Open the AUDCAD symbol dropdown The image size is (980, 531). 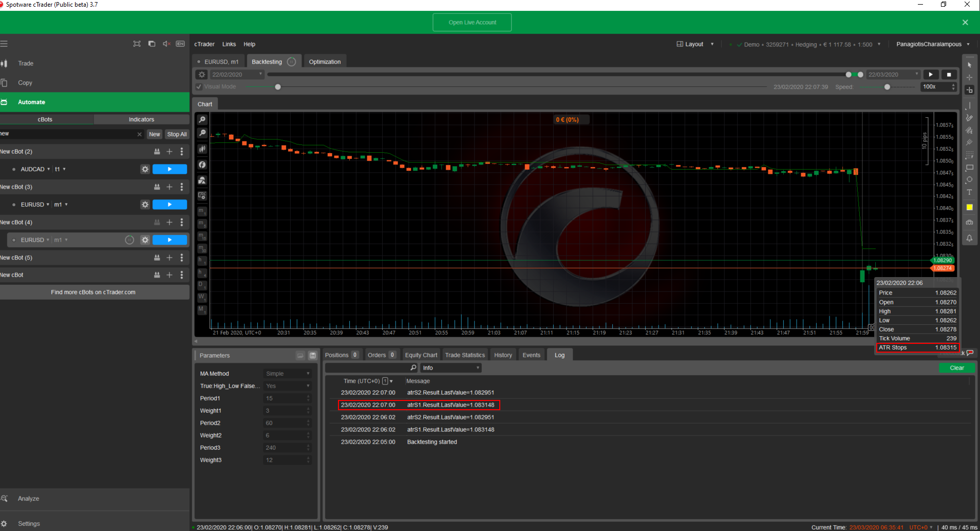[35, 169]
